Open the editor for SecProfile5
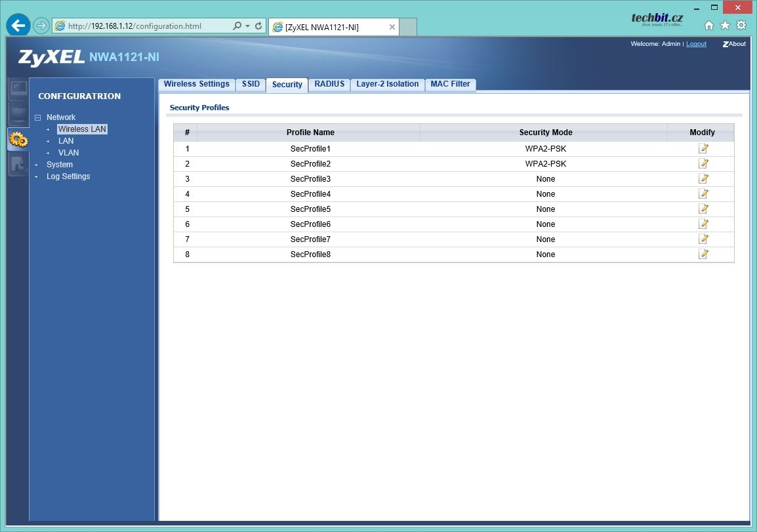 tap(703, 209)
